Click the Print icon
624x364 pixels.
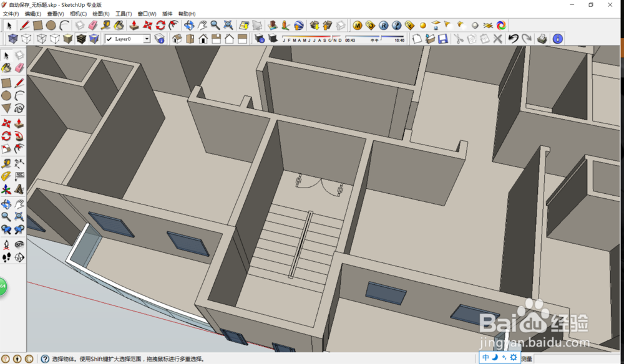click(x=542, y=39)
